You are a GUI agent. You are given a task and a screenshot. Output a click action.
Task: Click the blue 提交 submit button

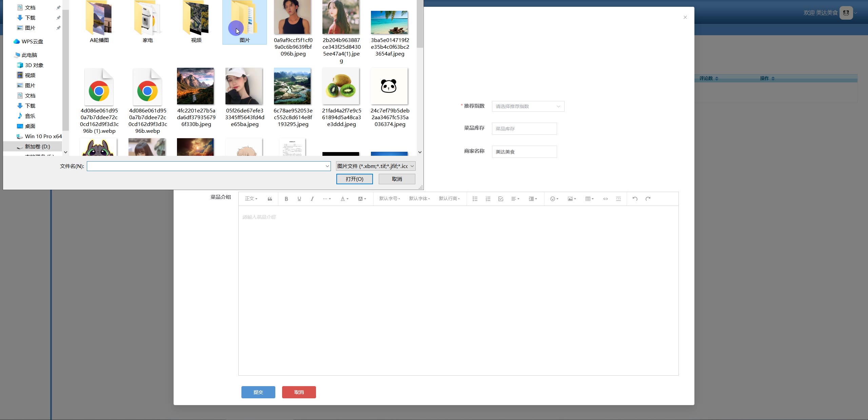click(x=258, y=392)
